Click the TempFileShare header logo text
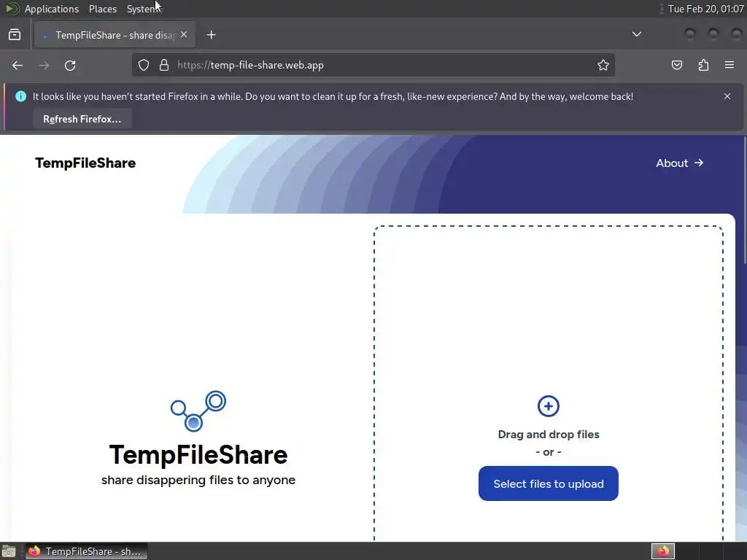 [x=85, y=163]
